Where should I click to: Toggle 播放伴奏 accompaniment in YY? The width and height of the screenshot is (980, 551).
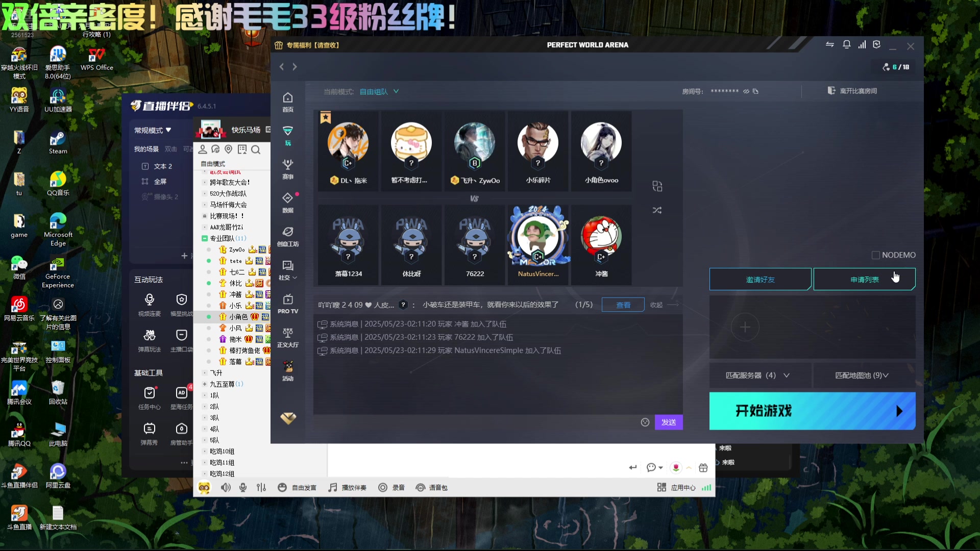pyautogui.click(x=347, y=488)
